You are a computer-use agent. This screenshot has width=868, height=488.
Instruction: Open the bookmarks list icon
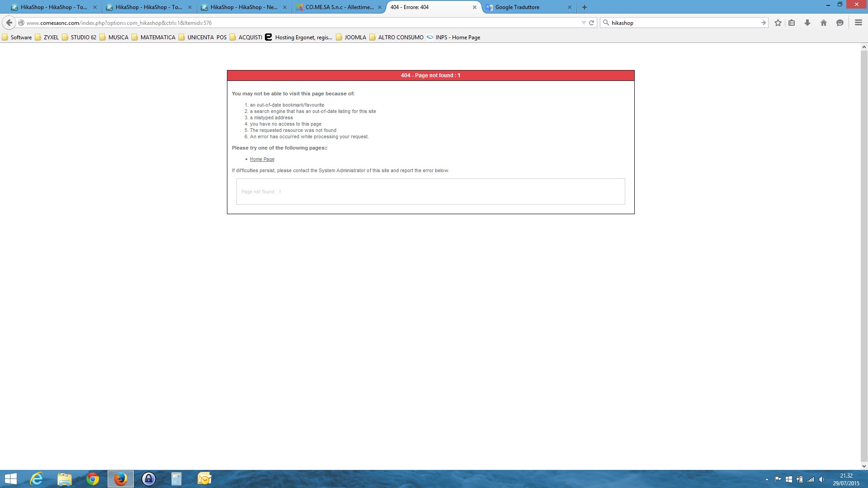click(x=792, y=23)
